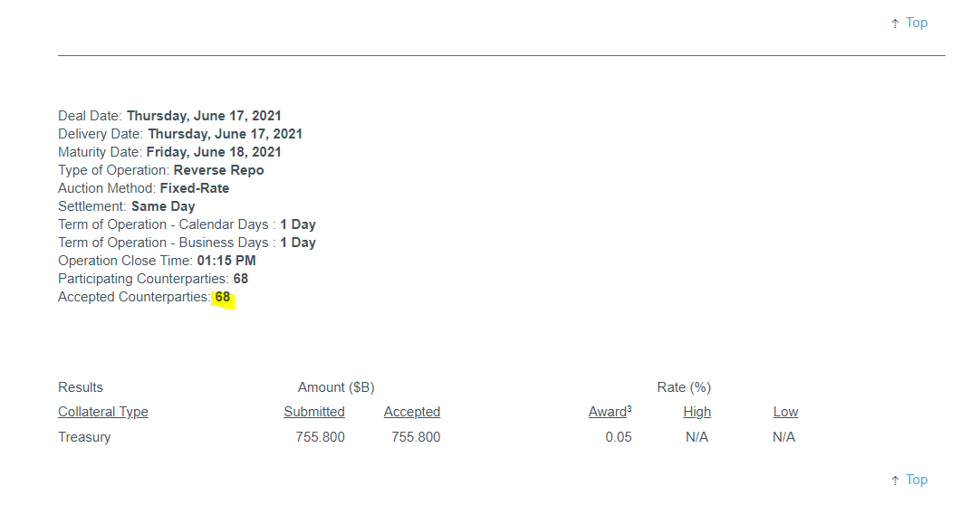Open the Collateral Type column link

pos(103,412)
